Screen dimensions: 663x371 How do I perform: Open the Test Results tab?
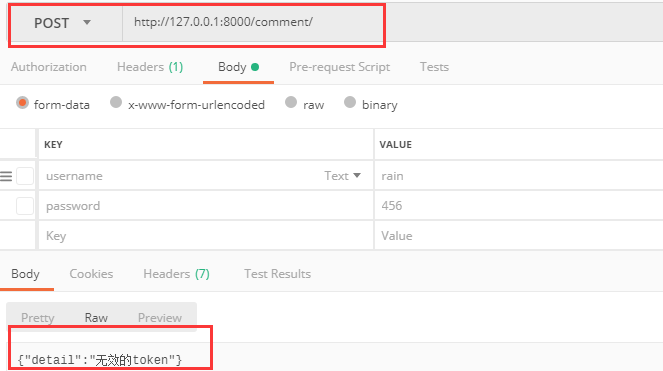tap(277, 274)
